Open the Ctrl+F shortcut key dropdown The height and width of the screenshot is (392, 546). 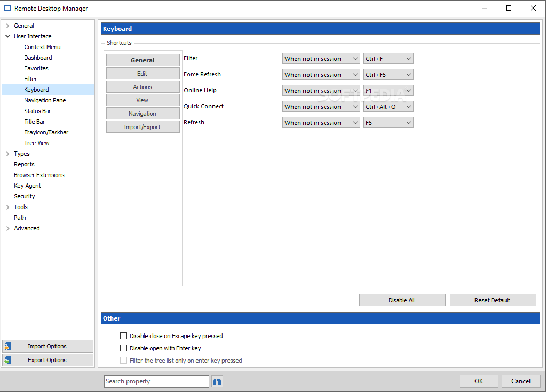tap(388, 59)
